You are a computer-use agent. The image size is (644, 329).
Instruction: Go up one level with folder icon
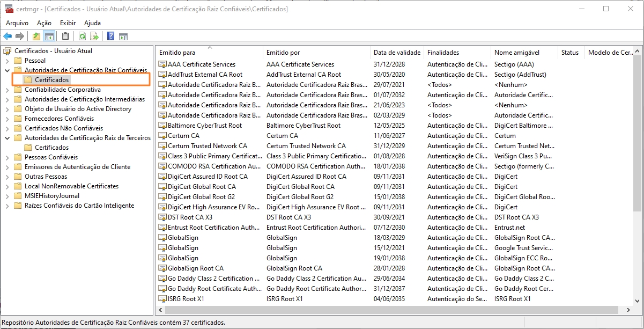click(36, 36)
